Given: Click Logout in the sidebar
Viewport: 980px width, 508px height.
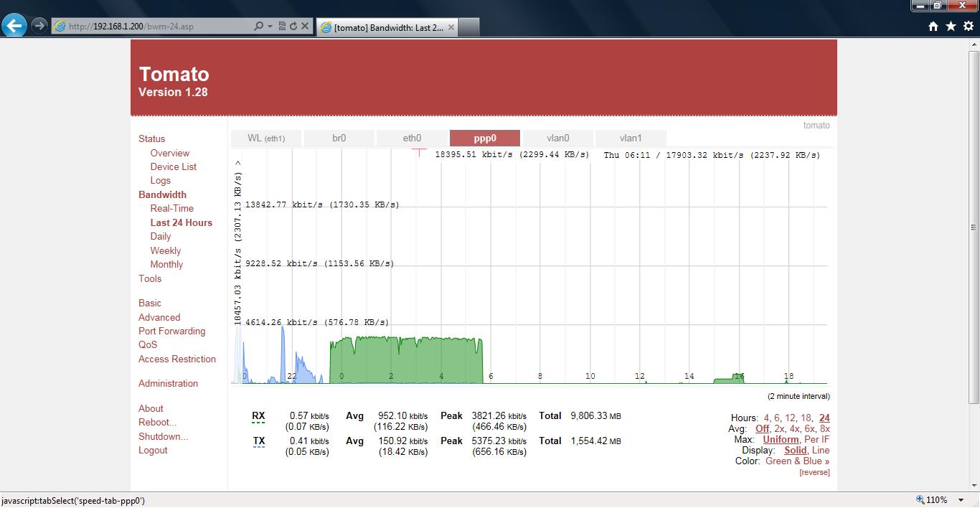Looking at the screenshot, I should pyautogui.click(x=153, y=450).
